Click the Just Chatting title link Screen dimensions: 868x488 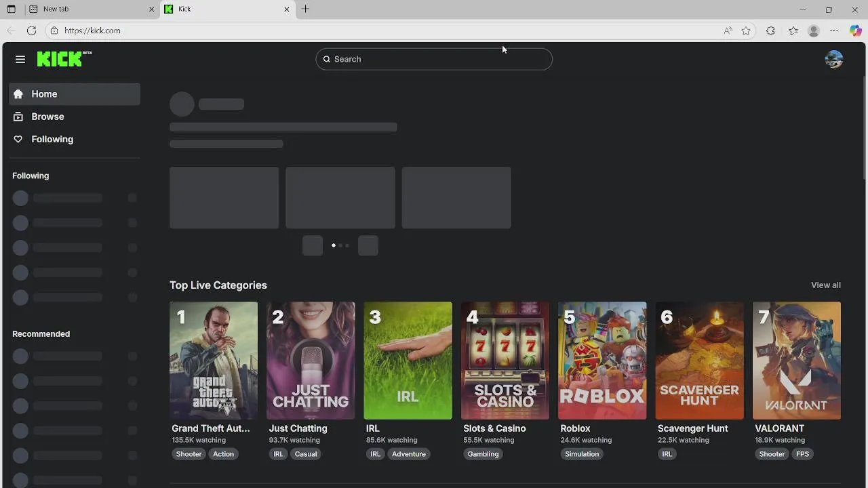[x=298, y=428]
